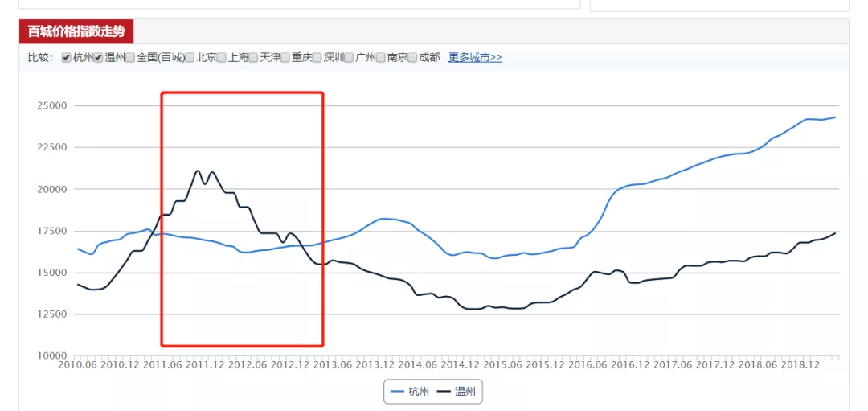Enable the 深圳 checkbox
This screenshot has height=411, width=868.
click(317, 58)
